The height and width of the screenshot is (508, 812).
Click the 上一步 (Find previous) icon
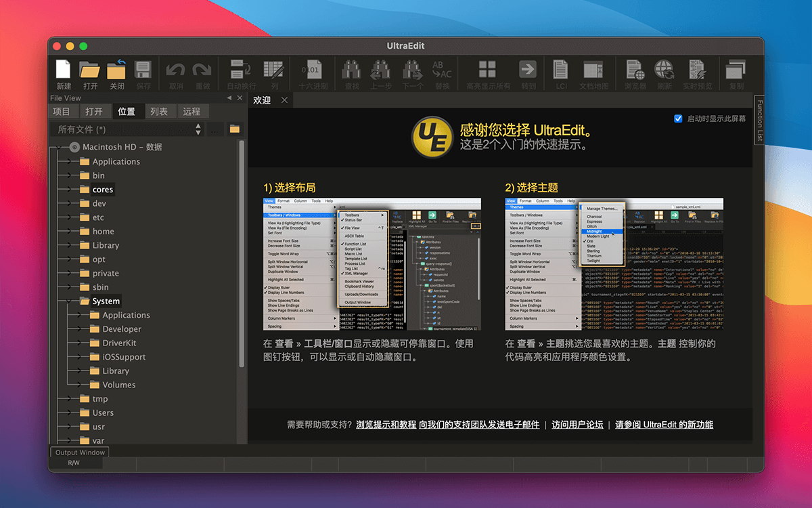coord(381,69)
